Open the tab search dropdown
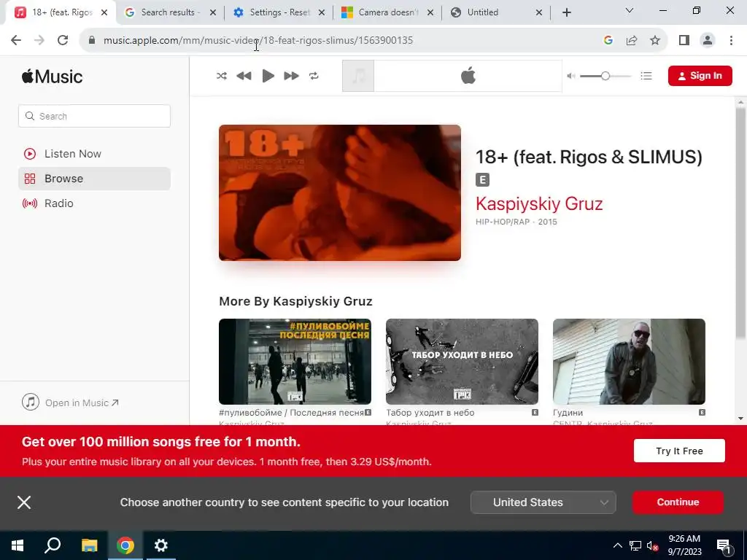 click(x=630, y=10)
